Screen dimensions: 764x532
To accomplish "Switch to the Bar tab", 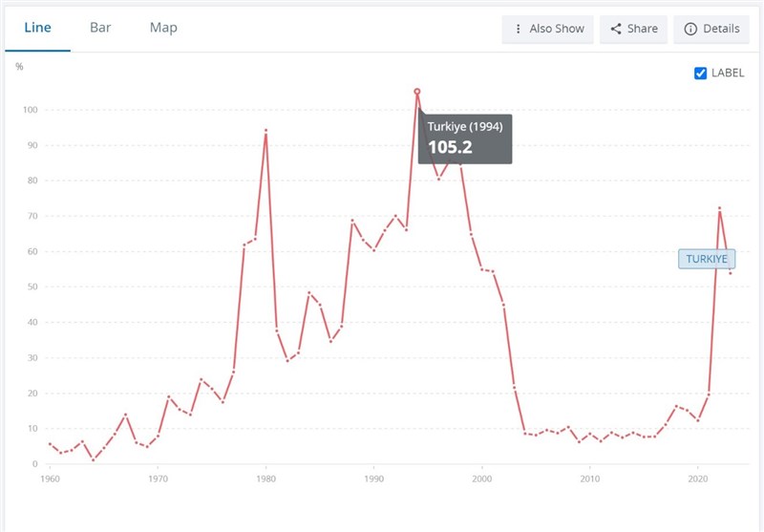I will tap(100, 28).
